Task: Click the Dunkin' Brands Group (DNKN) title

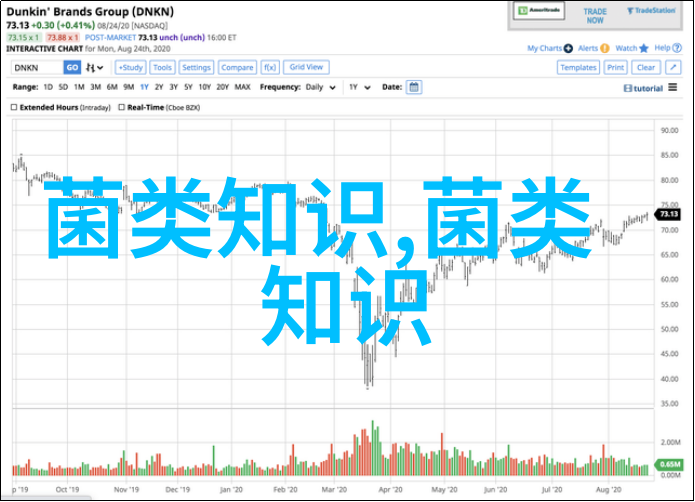Action: [90, 12]
